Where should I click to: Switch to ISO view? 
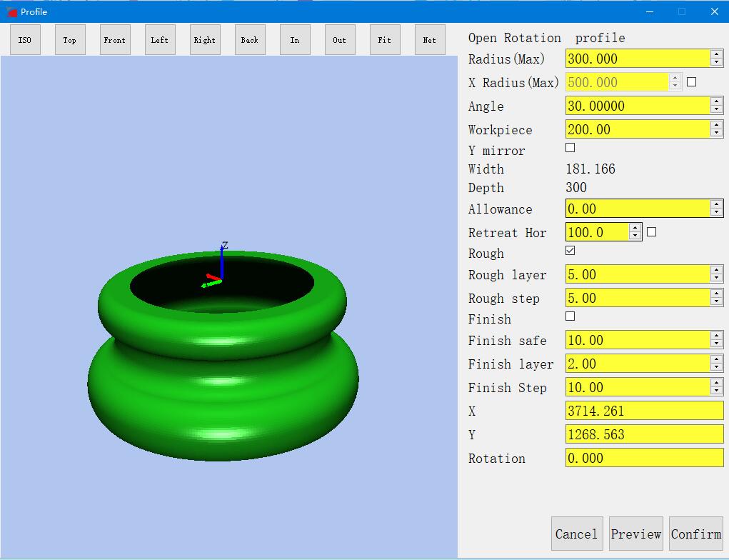click(25, 40)
